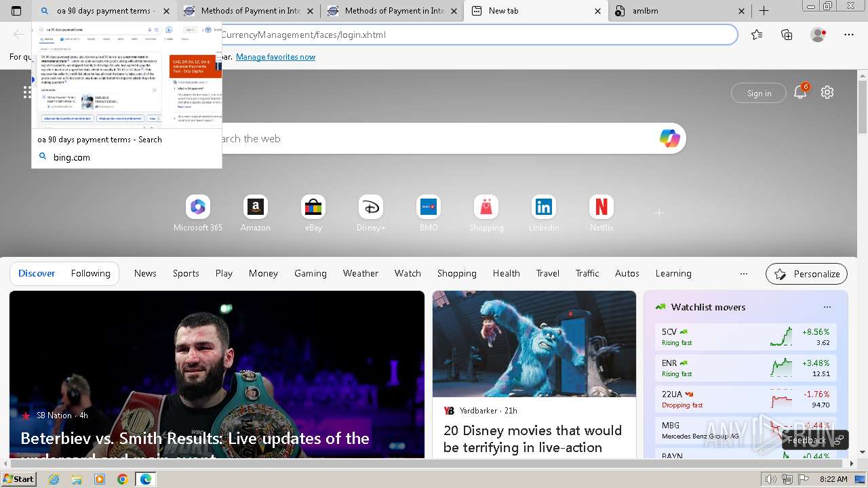868x488 pixels.
Task: Select the Following feed tab
Action: [90, 273]
